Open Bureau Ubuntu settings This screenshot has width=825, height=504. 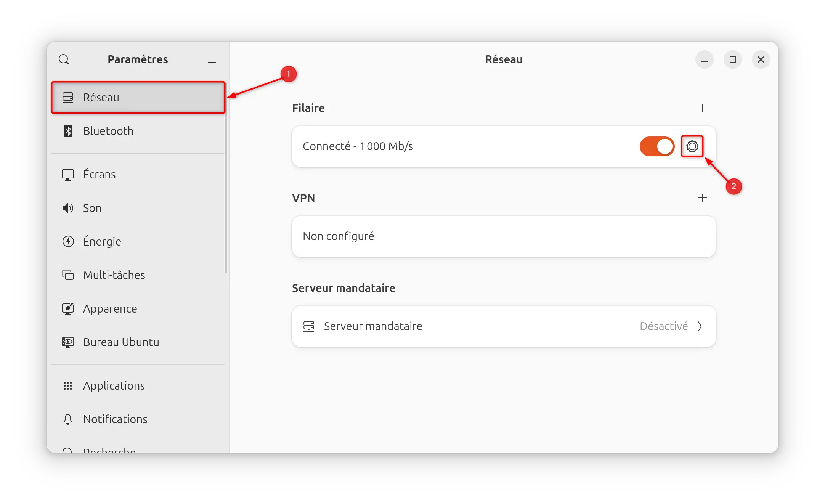(138, 342)
